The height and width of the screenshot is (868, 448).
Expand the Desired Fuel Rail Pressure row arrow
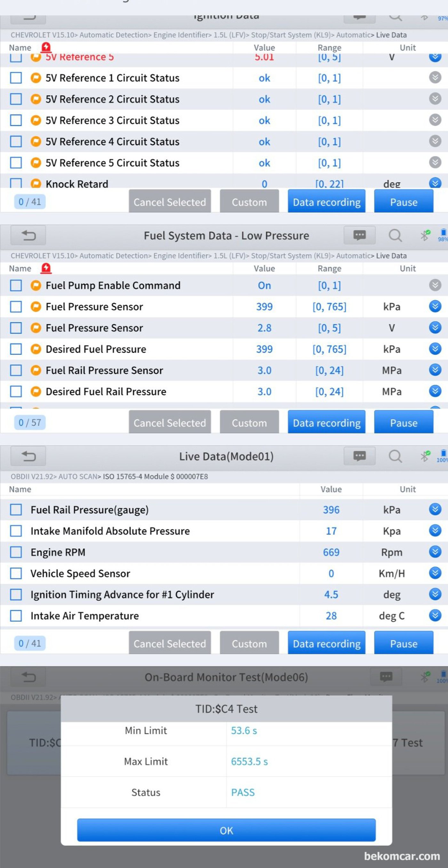[x=435, y=391]
